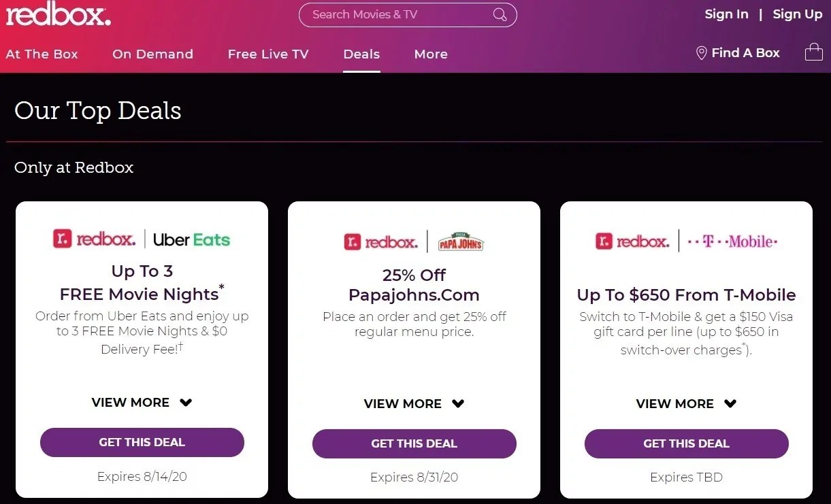Open the shopping bag icon

[x=814, y=52]
